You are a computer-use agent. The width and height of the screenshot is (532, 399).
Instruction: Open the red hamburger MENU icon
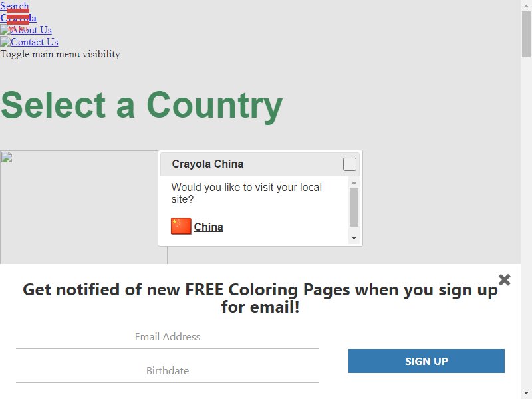click(18, 20)
